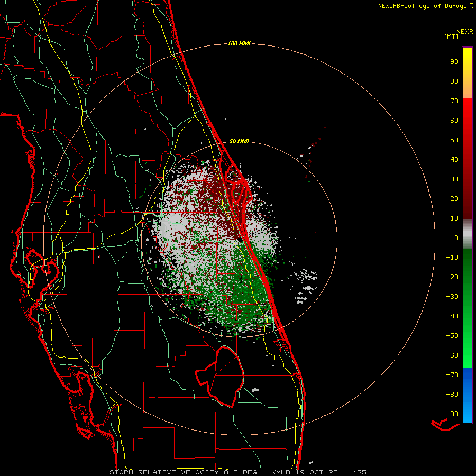The width and height of the screenshot is (476, 476).
Task: Click the -90 knot scale value
Action: [452, 414]
